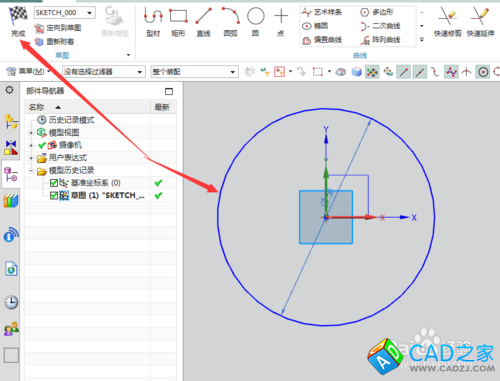Choose the Quick Trim tool

pyautogui.click(x=447, y=16)
